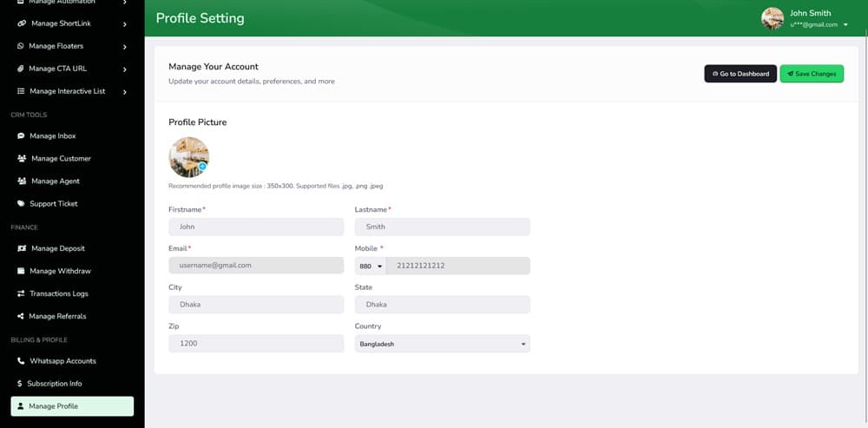Click the Support Ticket tag icon

21,204
